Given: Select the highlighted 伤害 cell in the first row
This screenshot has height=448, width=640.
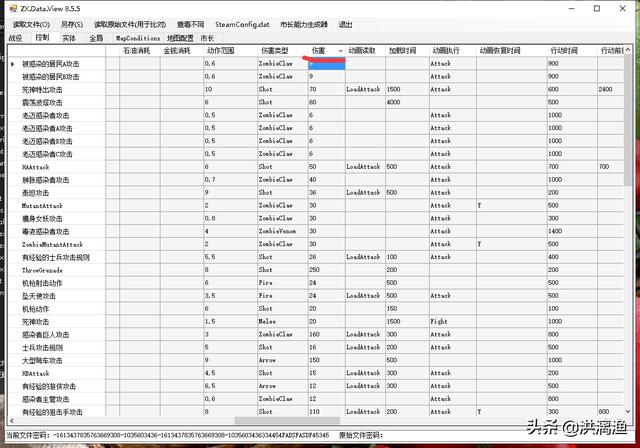Looking at the screenshot, I should coord(326,64).
